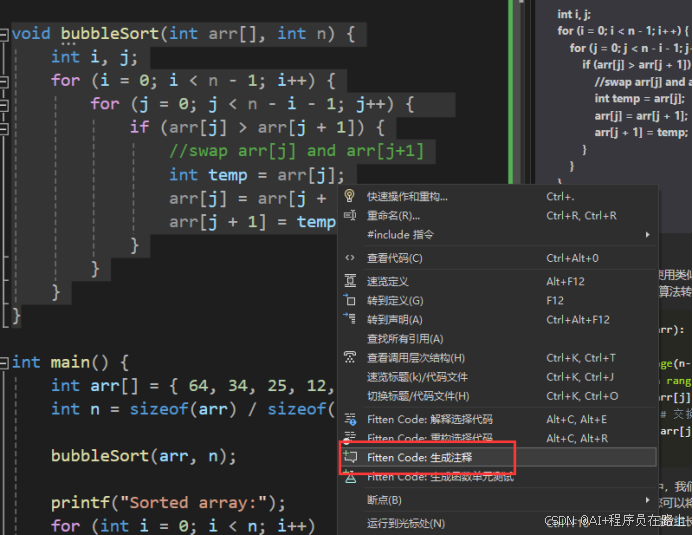
Task: Click the Fitten Code unit test flask icon
Action: (x=350, y=478)
